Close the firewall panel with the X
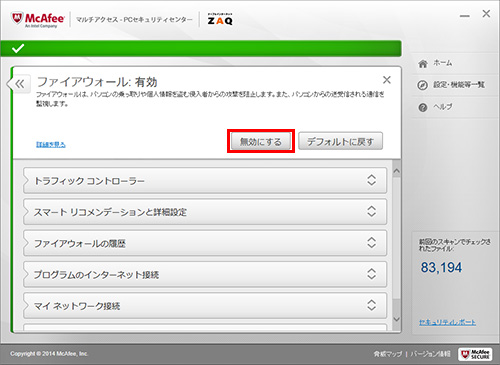This screenshot has width=500, height=365. (x=387, y=80)
